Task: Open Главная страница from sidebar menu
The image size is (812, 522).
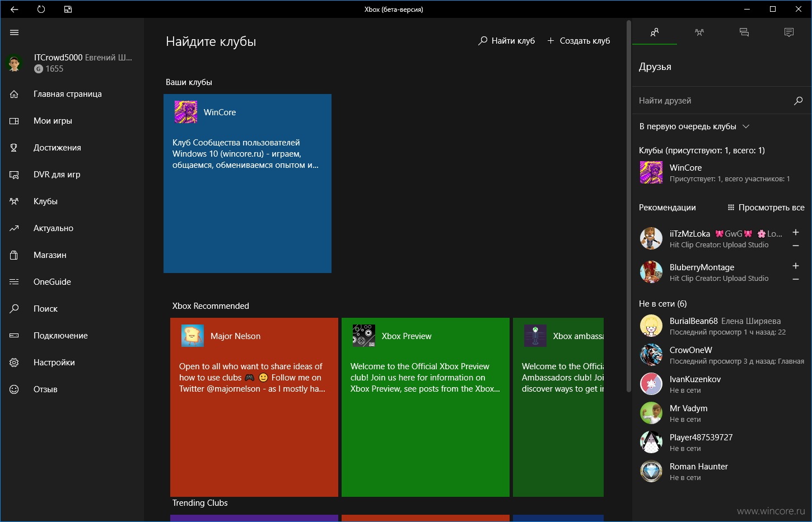Action: 72,94
